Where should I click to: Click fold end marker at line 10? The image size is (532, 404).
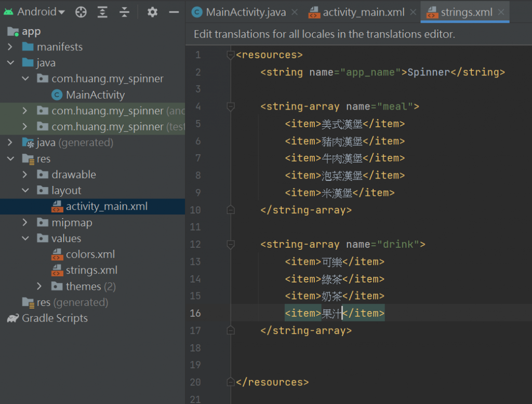[230, 210]
